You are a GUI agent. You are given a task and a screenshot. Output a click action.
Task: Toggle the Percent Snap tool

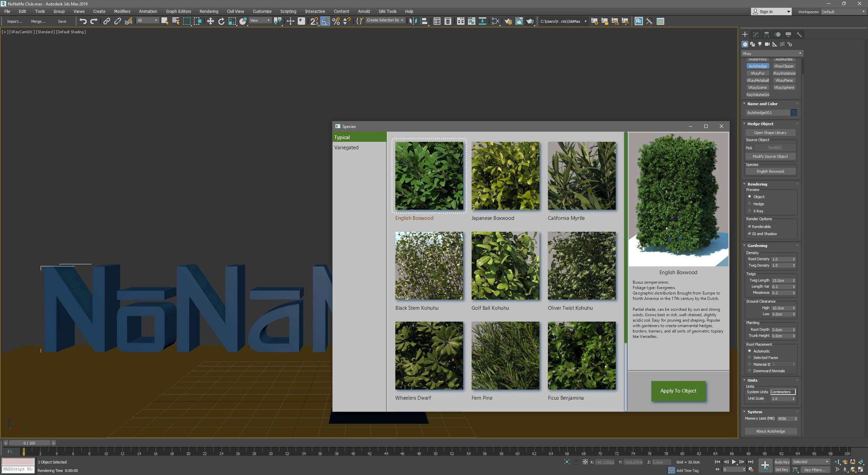[x=336, y=21]
